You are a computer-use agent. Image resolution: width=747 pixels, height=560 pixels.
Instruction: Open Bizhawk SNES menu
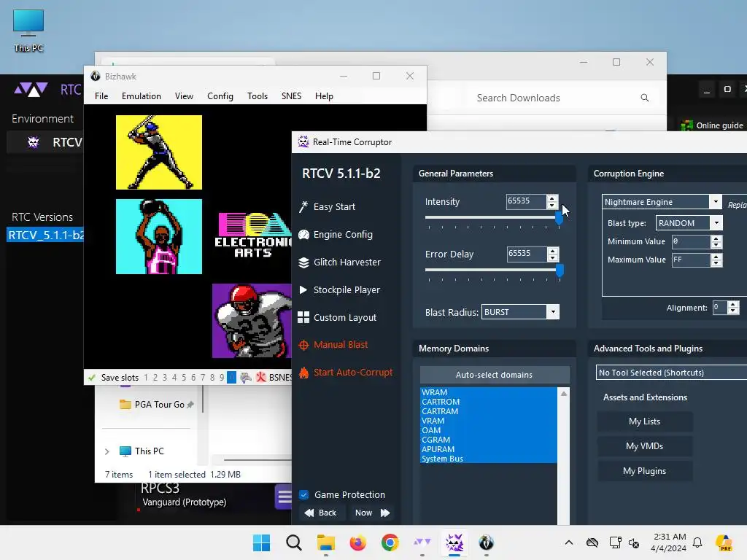pos(291,96)
